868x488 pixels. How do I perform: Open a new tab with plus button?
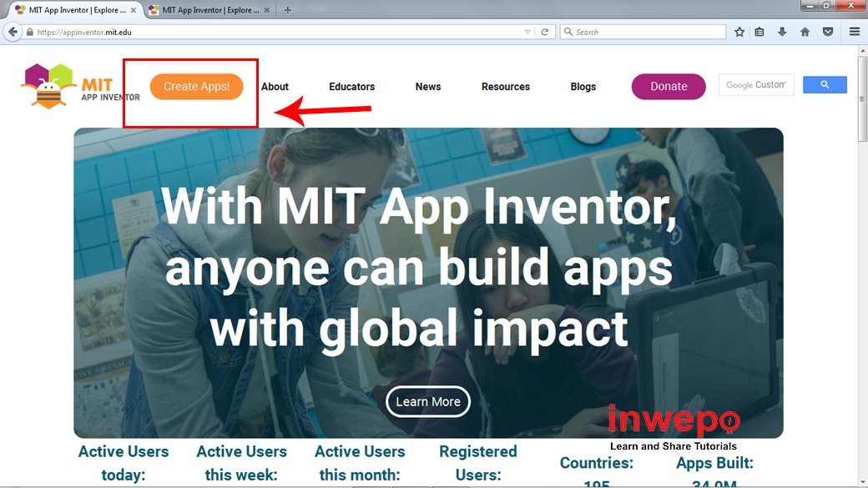pyautogui.click(x=287, y=10)
